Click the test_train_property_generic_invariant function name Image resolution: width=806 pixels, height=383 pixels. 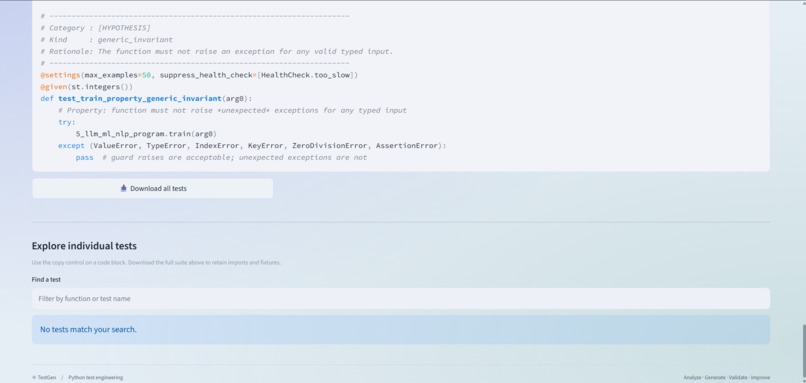click(x=140, y=98)
